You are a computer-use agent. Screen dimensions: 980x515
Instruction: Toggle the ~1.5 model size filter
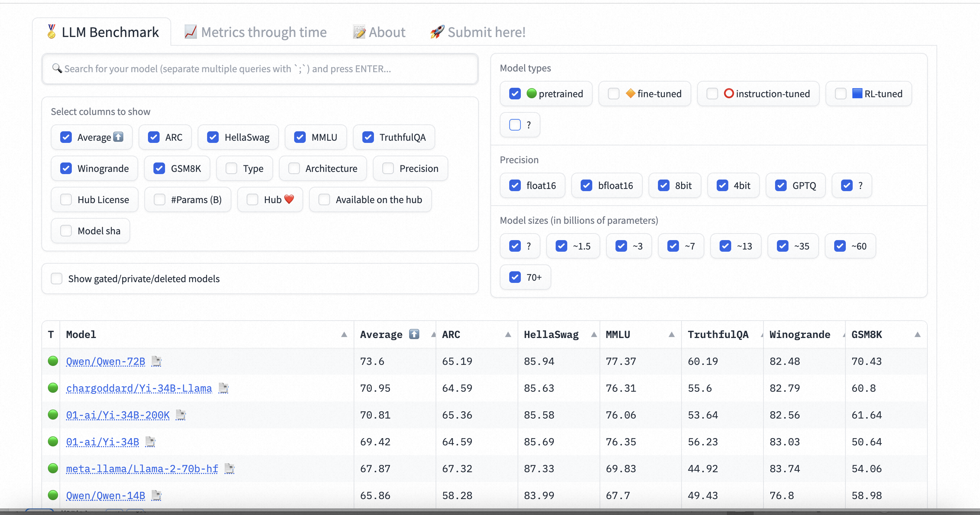561,246
